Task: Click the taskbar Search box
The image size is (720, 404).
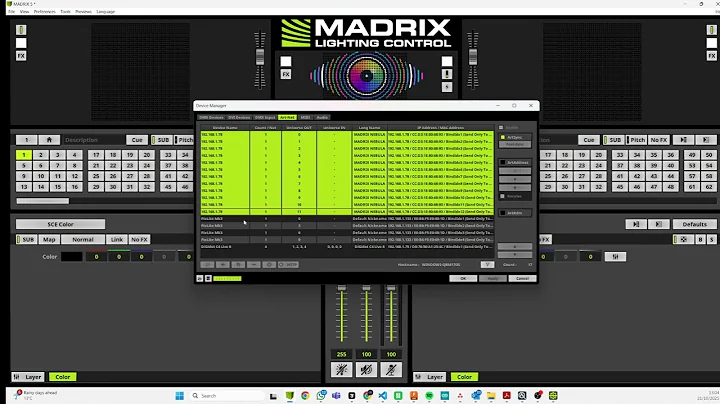Action: tap(227, 396)
